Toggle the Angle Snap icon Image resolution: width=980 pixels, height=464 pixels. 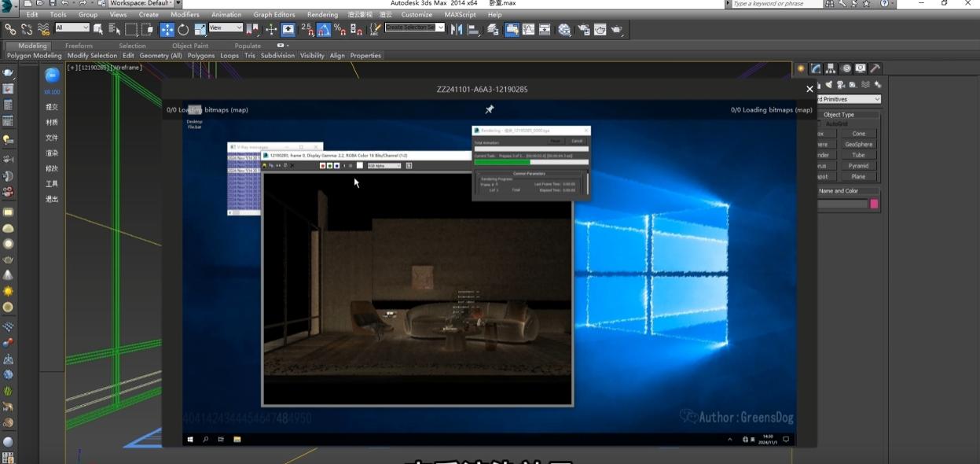[324, 30]
